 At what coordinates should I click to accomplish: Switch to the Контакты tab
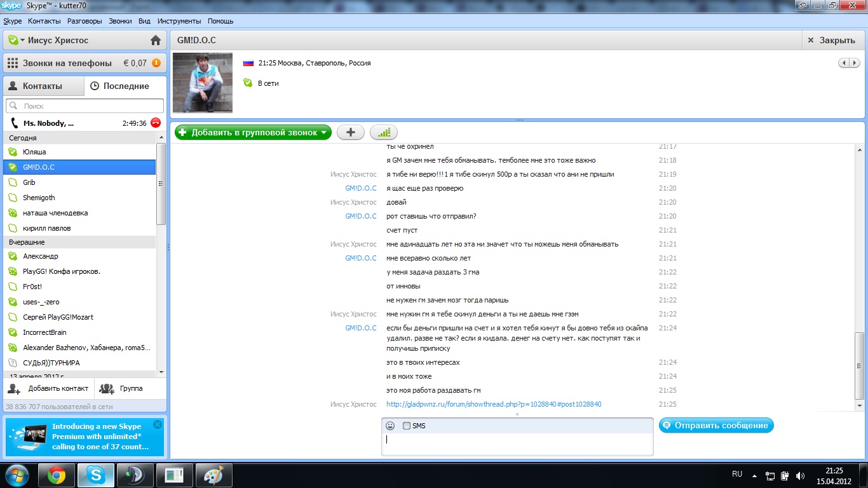pos(43,86)
